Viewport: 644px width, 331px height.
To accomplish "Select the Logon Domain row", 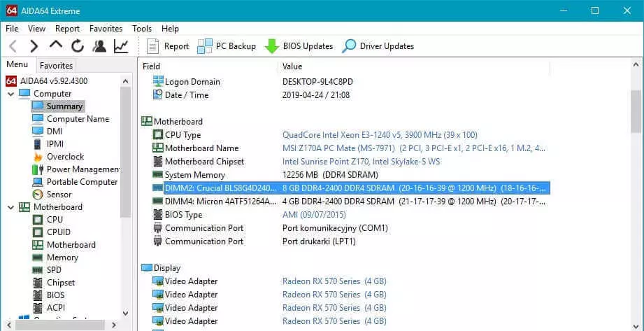I will point(351,82).
